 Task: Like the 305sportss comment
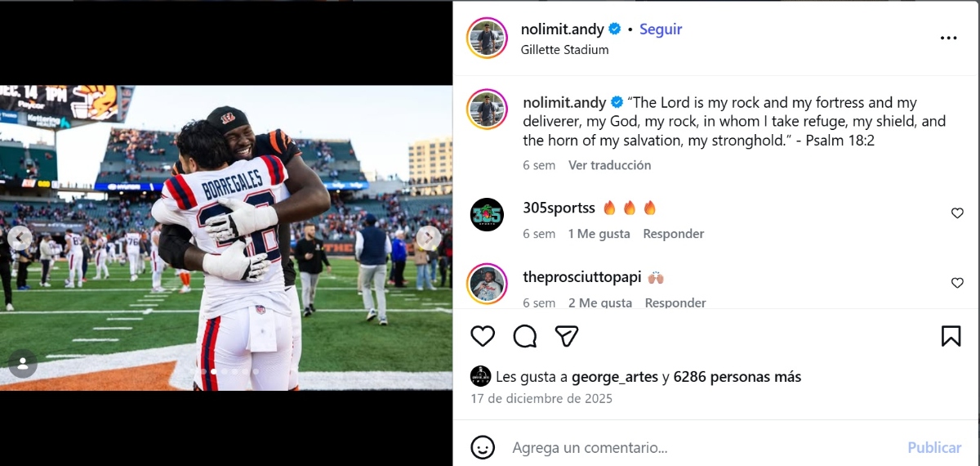(x=957, y=213)
